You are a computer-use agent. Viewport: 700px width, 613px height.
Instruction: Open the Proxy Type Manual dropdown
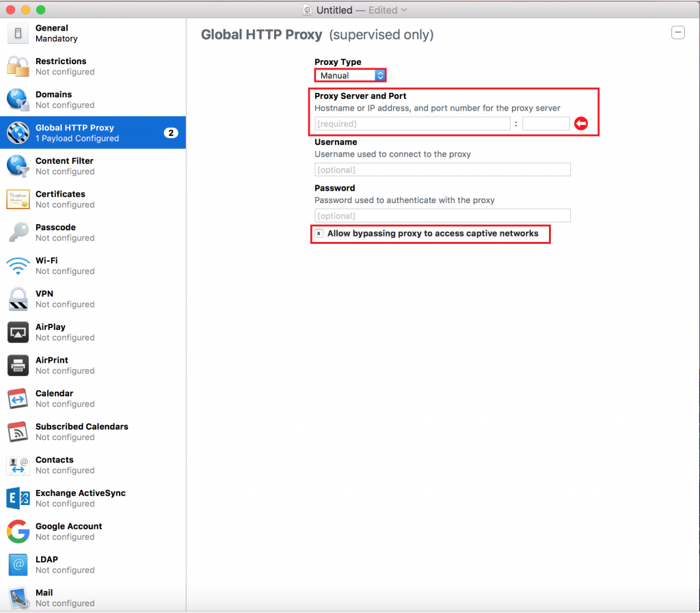coord(350,75)
